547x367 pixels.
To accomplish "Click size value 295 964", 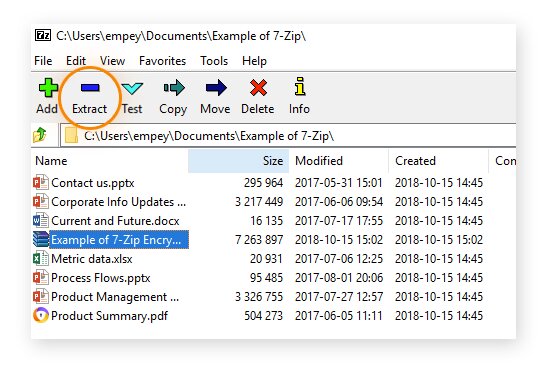I will (x=263, y=183).
